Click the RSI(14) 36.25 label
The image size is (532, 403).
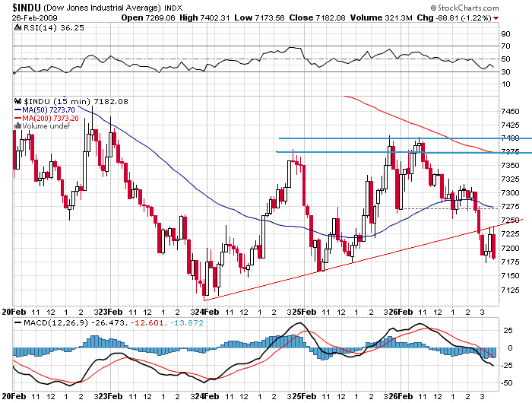(54, 28)
